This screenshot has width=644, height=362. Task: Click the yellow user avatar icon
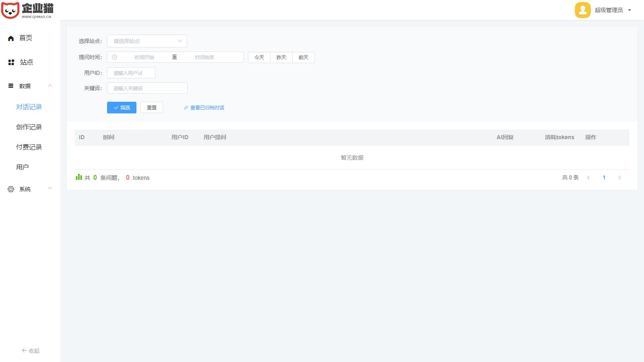(582, 10)
